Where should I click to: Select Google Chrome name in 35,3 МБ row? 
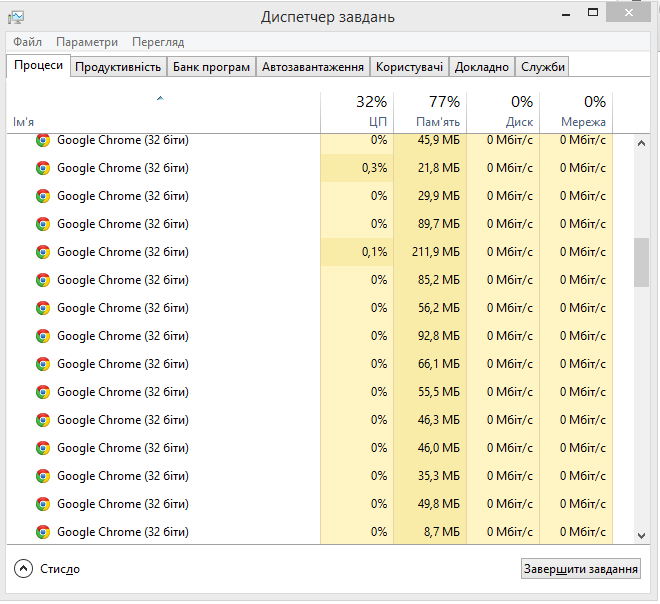[123, 476]
